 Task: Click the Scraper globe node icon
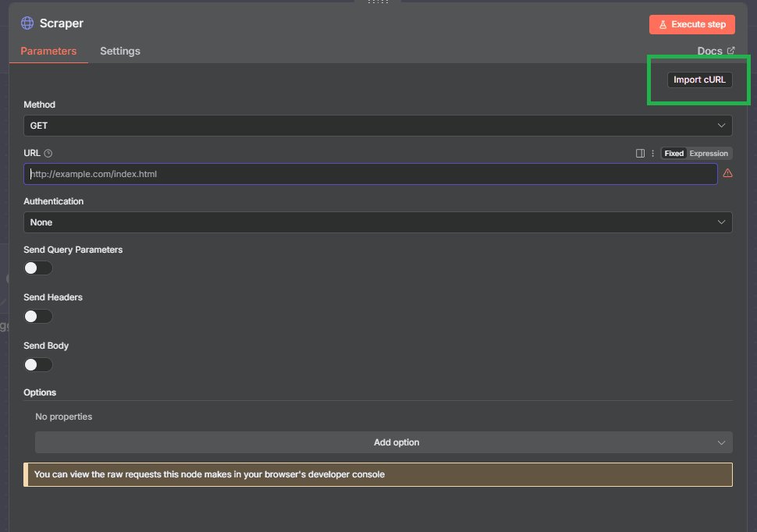(27, 23)
